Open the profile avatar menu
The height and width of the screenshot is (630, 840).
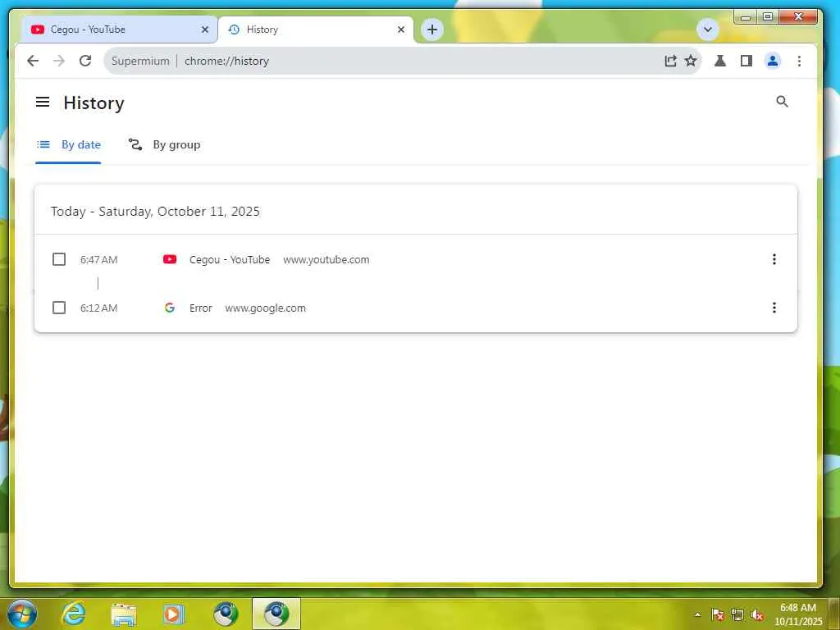coord(773,61)
